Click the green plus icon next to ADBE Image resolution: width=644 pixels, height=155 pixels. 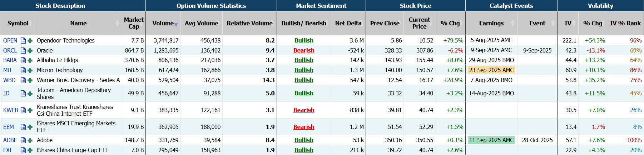click(x=30, y=140)
